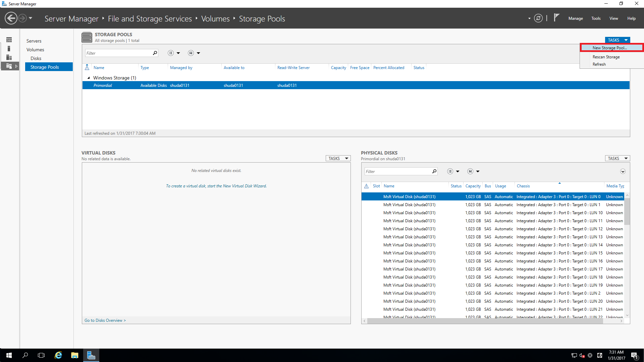The height and width of the screenshot is (362, 644).
Task: Choose Rescan Storage from Tasks menu
Action: coord(606,57)
